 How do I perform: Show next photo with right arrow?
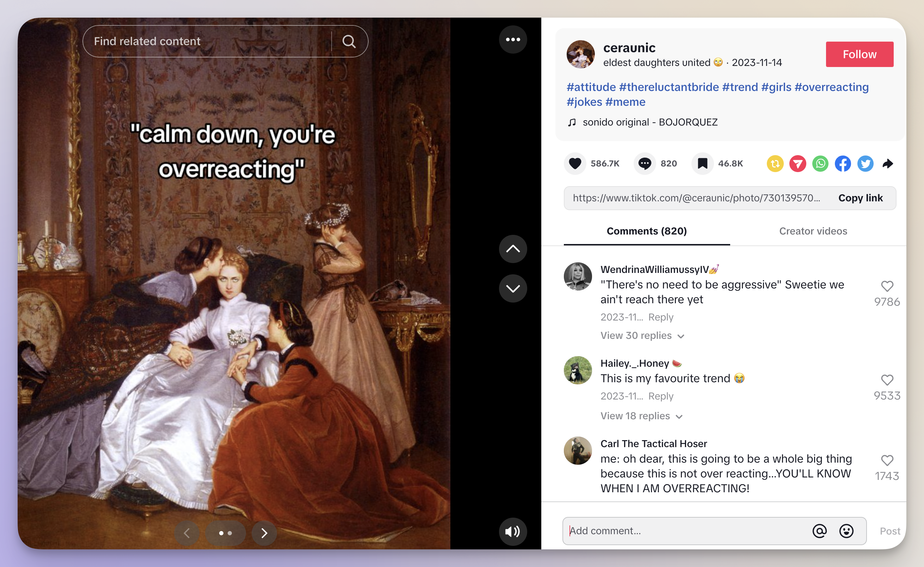point(264,533)
